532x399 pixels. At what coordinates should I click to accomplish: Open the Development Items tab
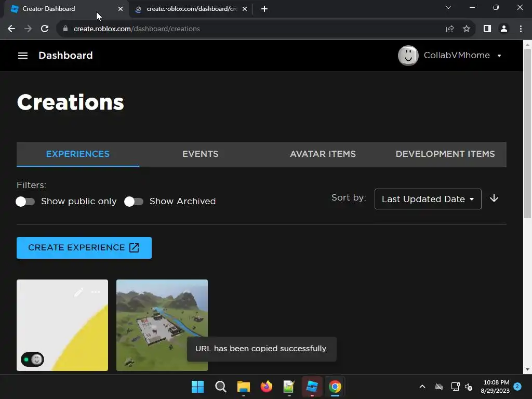click(445, 154)
